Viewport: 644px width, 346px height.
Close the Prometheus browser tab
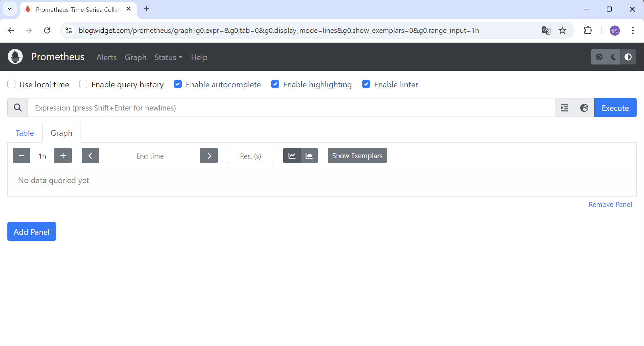pyautogui.click(x=129, y=9)
